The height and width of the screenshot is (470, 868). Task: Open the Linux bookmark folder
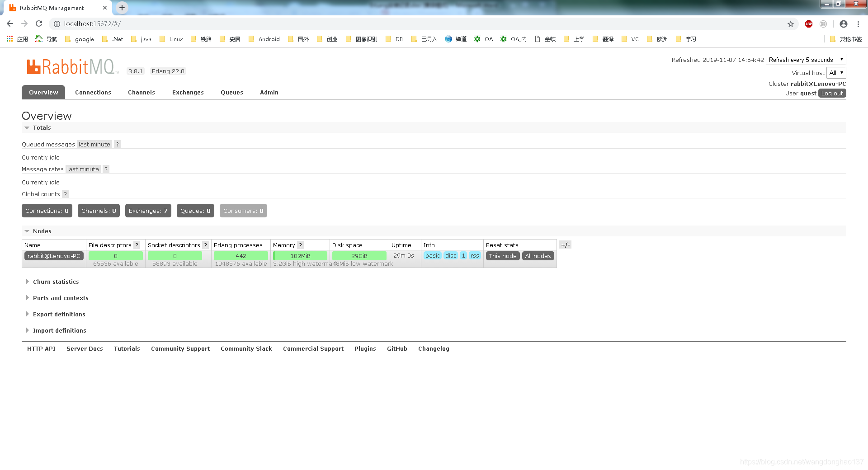pos(171,39)
